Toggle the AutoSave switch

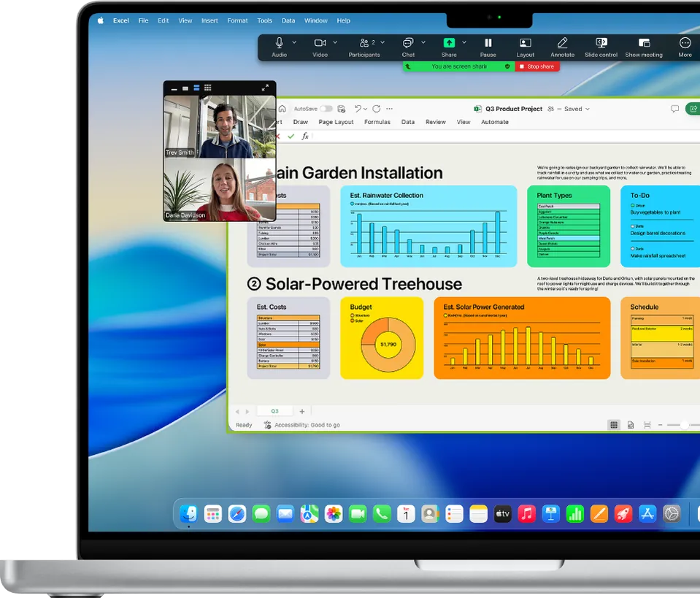pos(326,109)
